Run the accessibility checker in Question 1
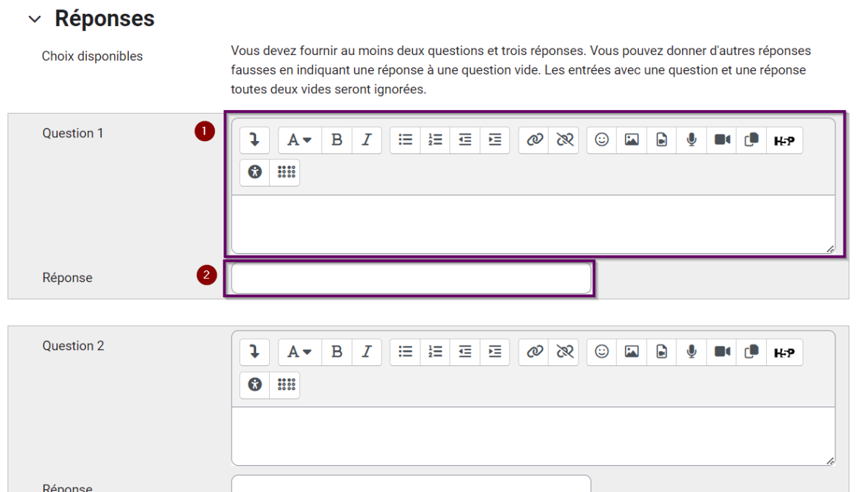Viewport: 868px width, 492px height. [254, 172]
